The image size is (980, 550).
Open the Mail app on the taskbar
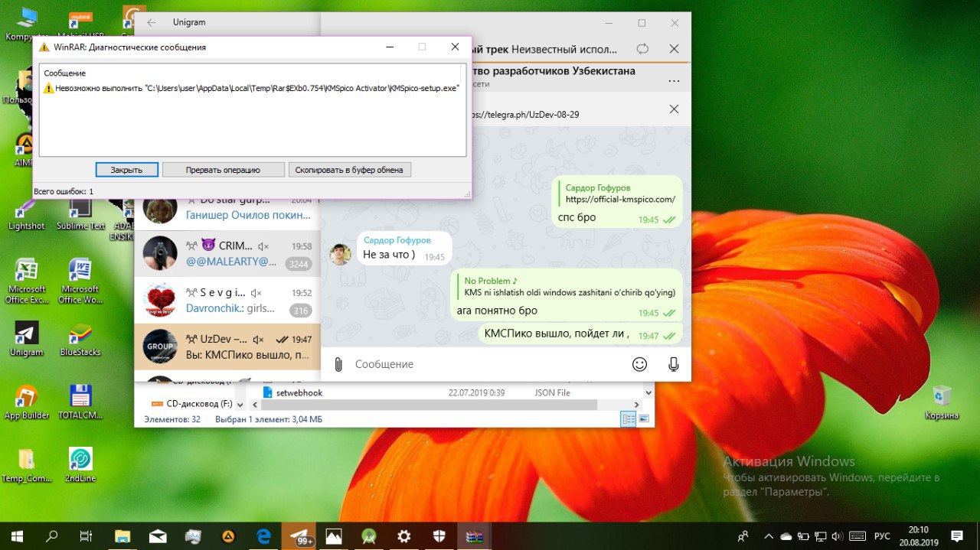coord(158,536)
